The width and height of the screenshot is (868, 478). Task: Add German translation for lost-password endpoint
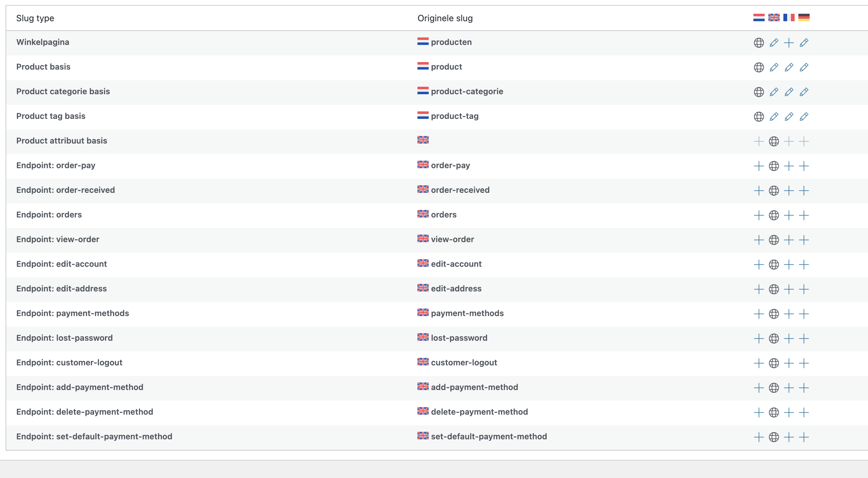point(804,338)
